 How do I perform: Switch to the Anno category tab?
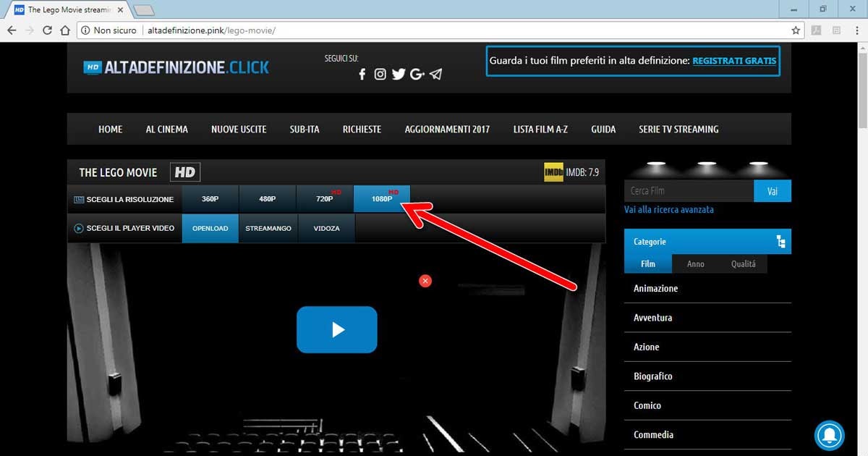[696, 263]
